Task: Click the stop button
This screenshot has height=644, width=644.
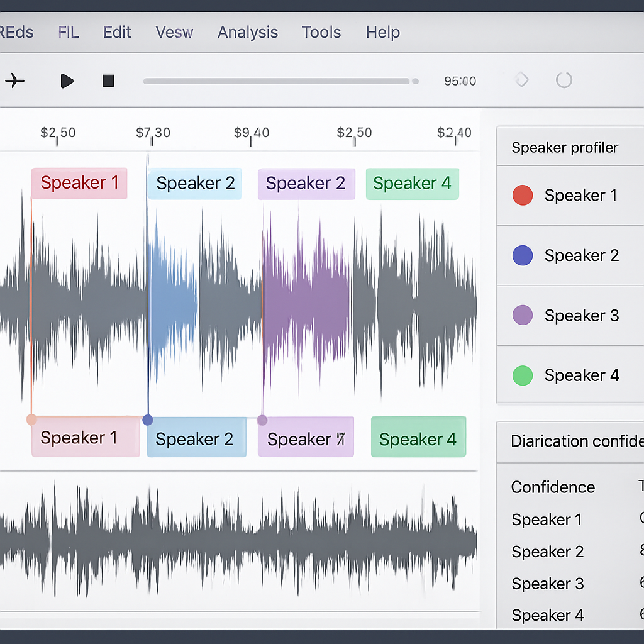Action: 108,81
